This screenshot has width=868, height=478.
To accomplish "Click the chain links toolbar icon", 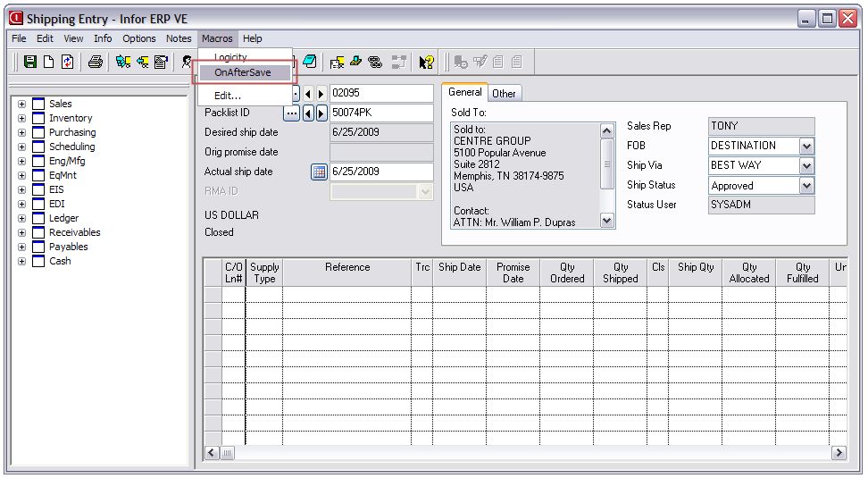I will click(x=375, y=62).
